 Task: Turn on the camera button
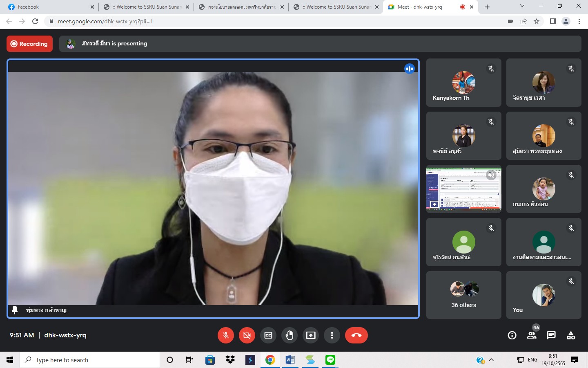pyautogui.click(x=247, y=335)
